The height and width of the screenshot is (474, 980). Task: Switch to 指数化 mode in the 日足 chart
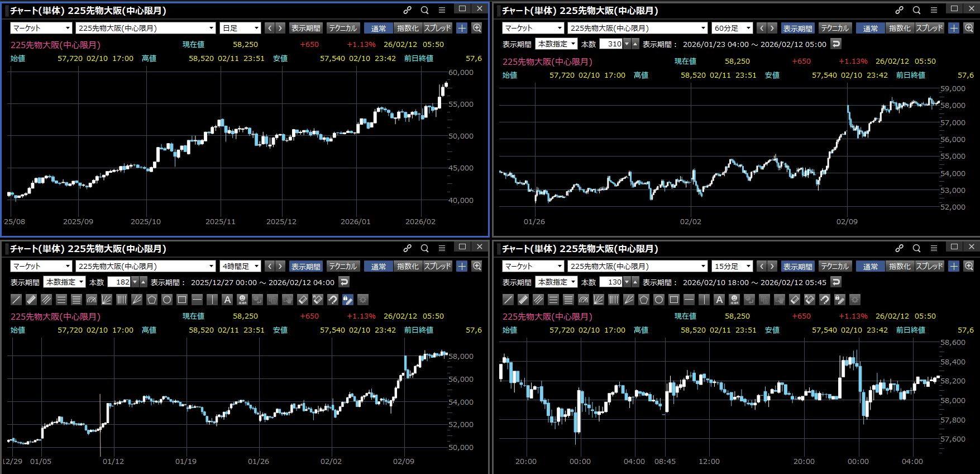(x=408, y=28)
